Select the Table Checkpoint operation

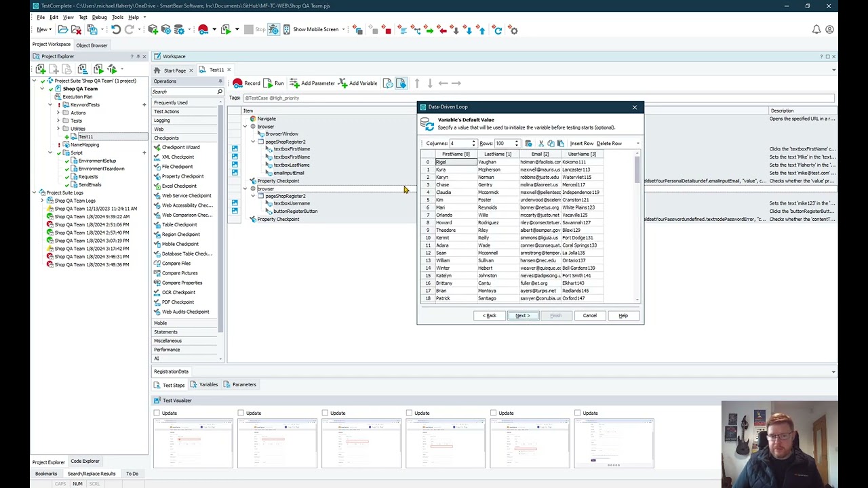pyautogui.click(x=175, y=224)
